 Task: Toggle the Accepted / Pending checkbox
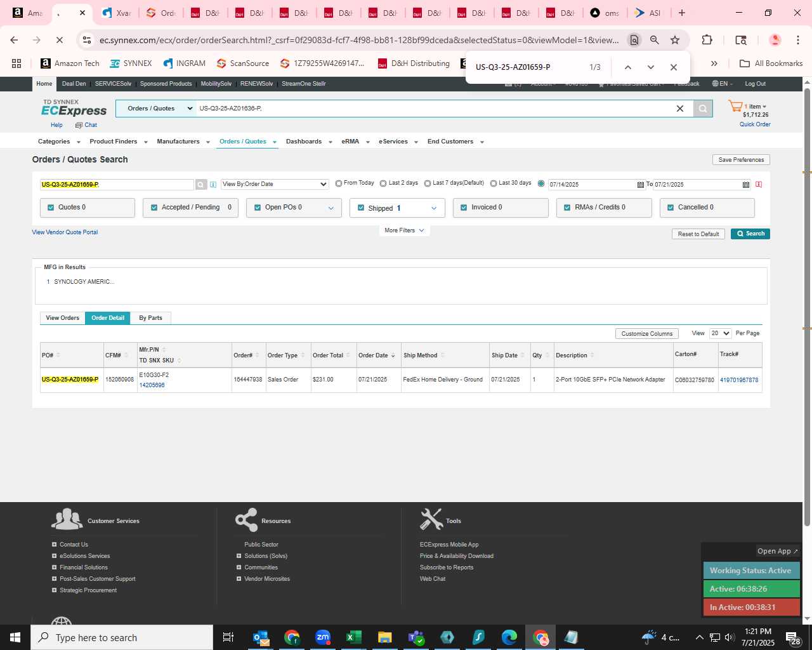pyautogui.click(x=154, y=208)
